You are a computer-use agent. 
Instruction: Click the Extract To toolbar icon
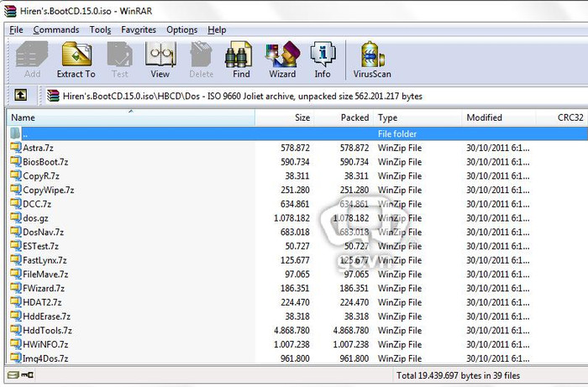pyautogui.click(x=76, y=60)
